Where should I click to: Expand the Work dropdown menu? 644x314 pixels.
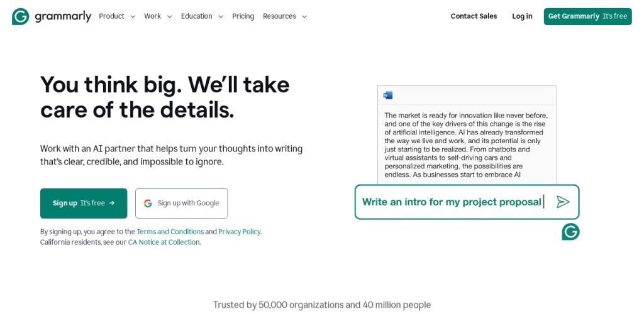158,16
